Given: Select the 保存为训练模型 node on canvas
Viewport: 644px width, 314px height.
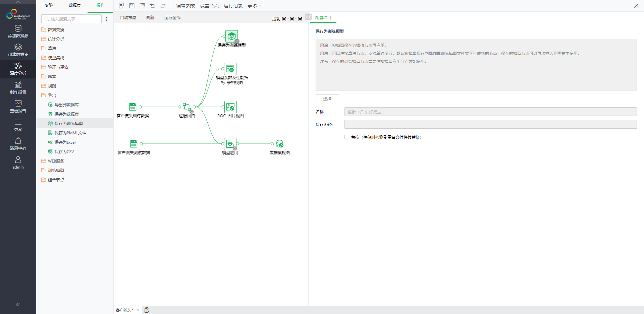Looking at the screenshot, I should [232, 36].
